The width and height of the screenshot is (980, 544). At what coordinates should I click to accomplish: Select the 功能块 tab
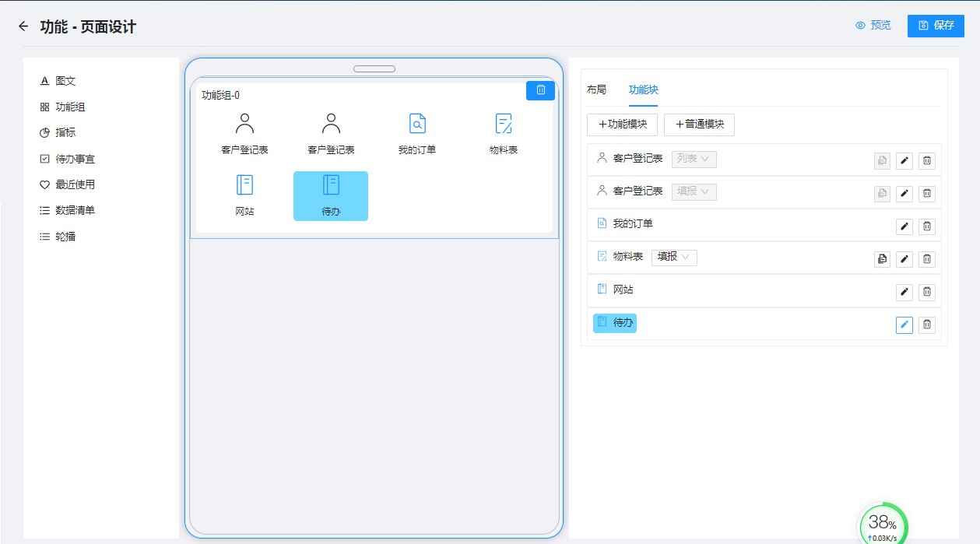point(643,89)
